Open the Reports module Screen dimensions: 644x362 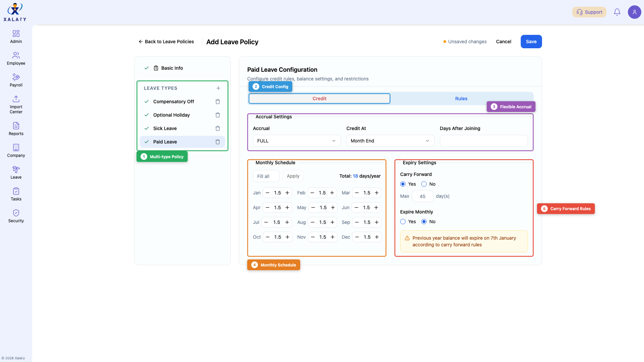tap(16, 128)
